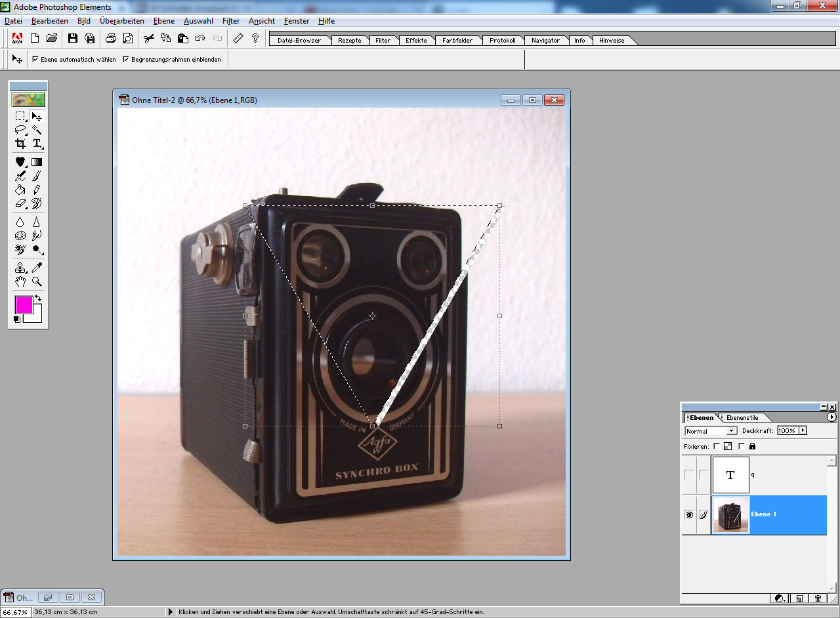Toggle link box of text layer 'q'

click(x=703, y=474)
